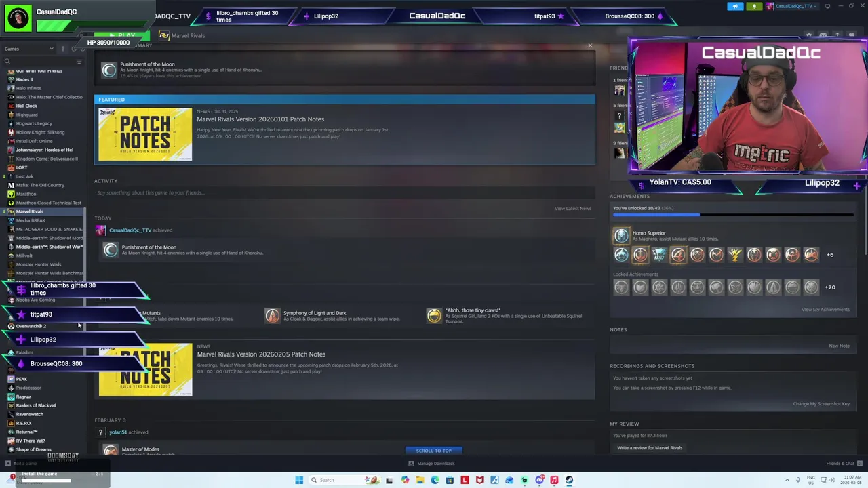Click the Hollow Knight: Silksong game icon
Viewport: 868px width, 488px height.
pyautogui.click(x=11, y=132)
